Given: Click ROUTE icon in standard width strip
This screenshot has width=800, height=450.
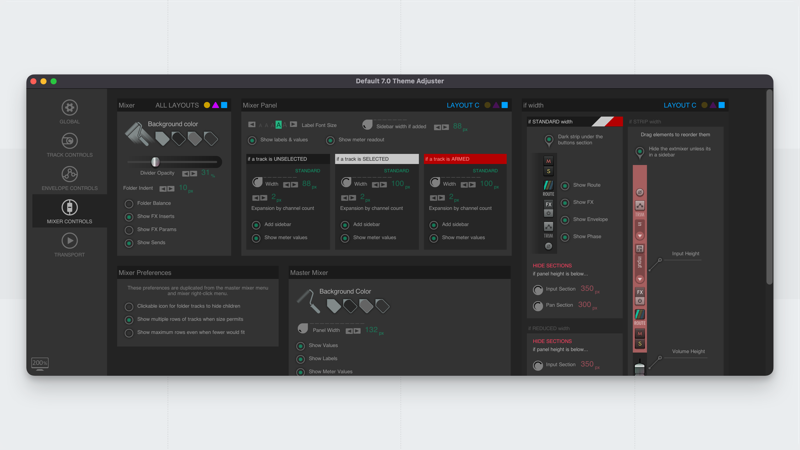Looking at the screenshot, I should [x=548, y=188].
